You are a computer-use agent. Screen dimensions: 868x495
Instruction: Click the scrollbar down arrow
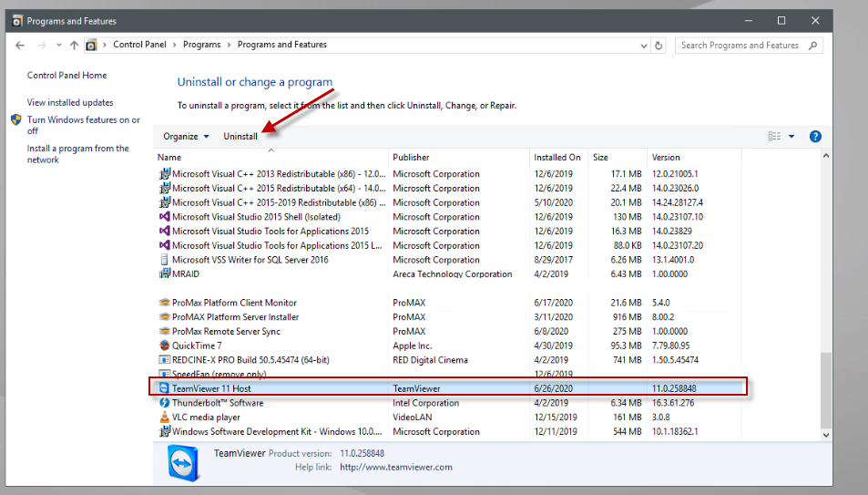[x=826, y=435]
